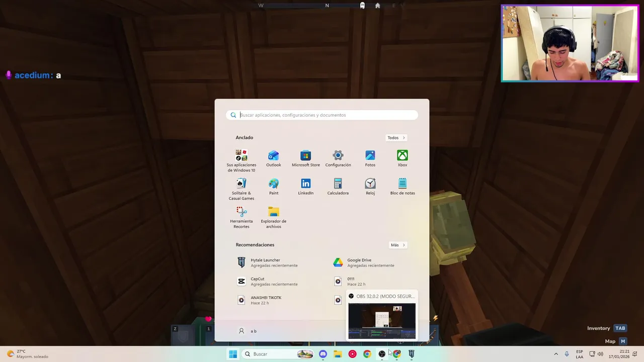Viewport: 644px width, 362px height.
Task: Launch the Fotos app
Action: pyautogui.click(x=370, y=158)
